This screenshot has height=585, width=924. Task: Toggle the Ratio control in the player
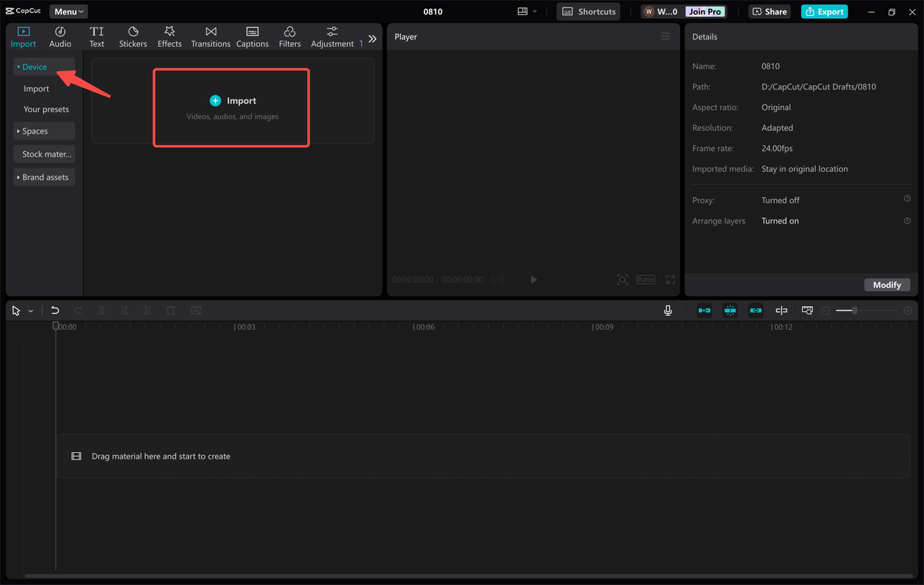tap(645, 279)
